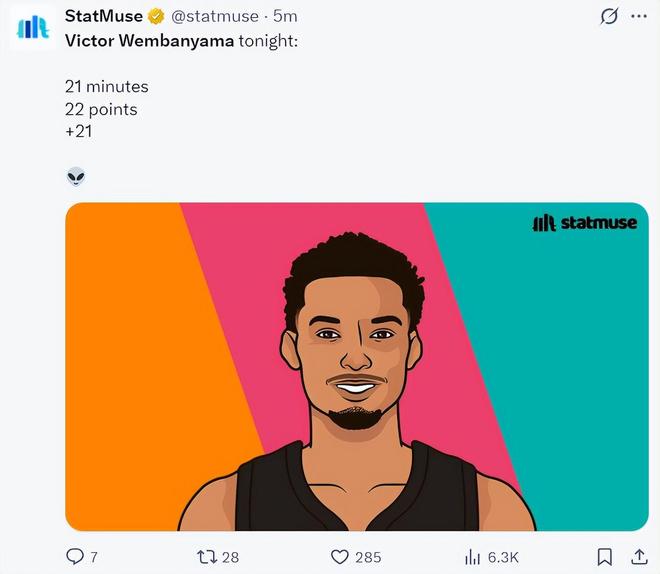Click the 5m post timestamp
Screen dimensions: 660x574
point(285,17)
